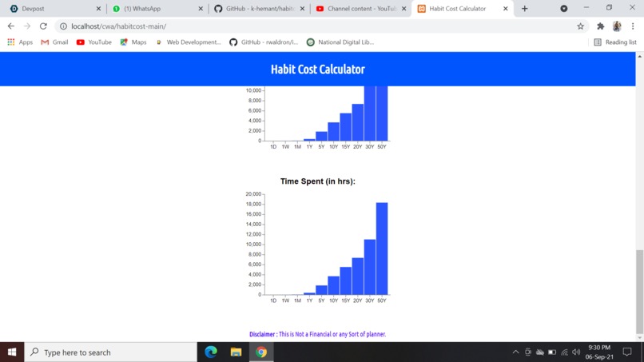Viewport: 644px width, 362px height.
Task: Click the 50Y bar in Time Spent chart
Action: coord(382,249)
